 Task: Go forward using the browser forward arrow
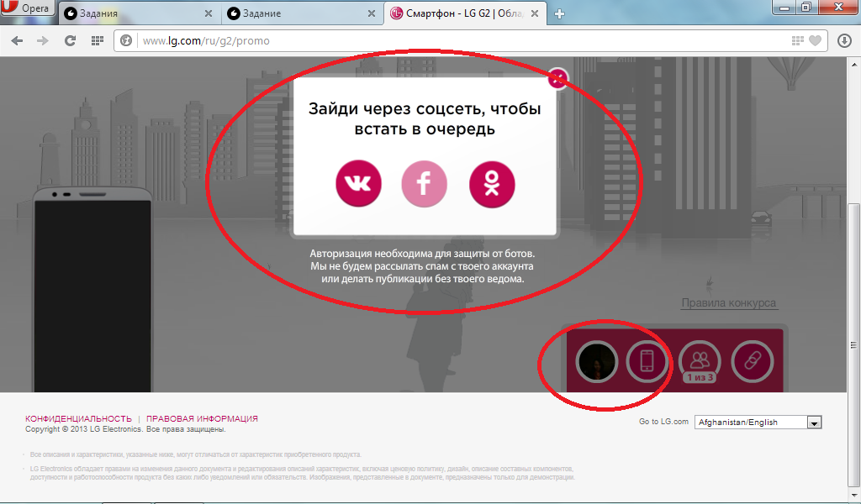[42, 40]
